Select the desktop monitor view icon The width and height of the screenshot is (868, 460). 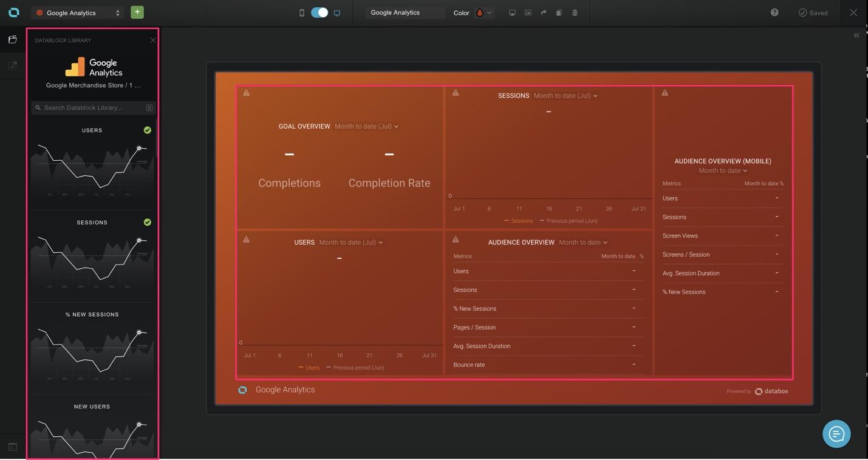point(337,13)
